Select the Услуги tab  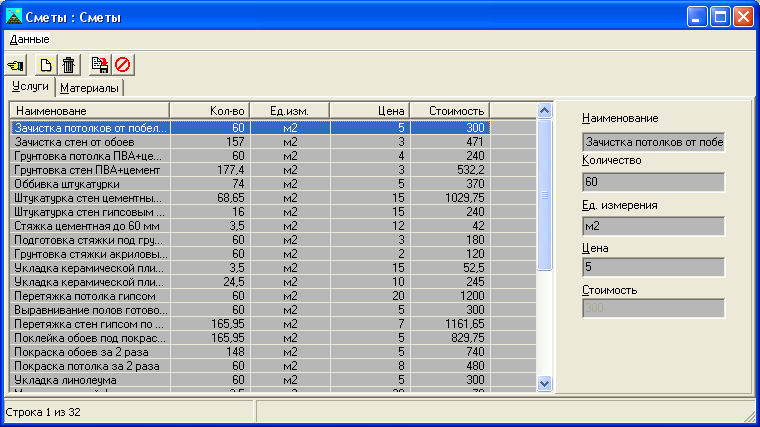tap(30, 86)
